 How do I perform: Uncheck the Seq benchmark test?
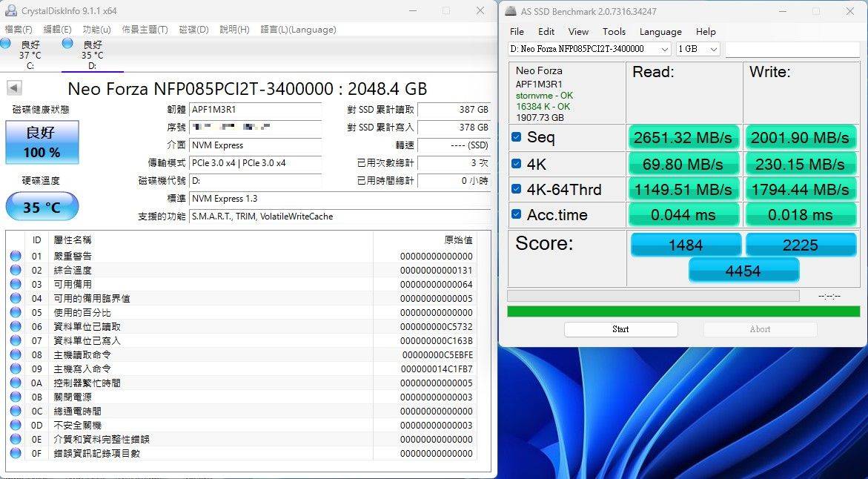517,138
